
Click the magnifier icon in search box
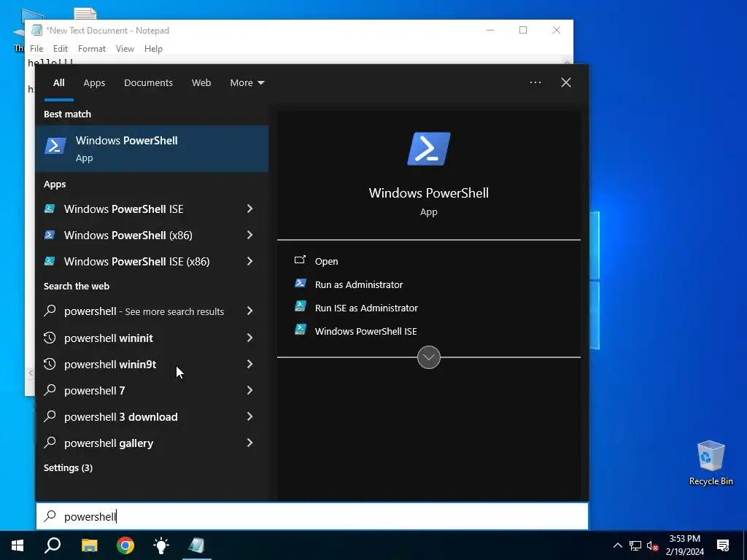tap(50, 516)
